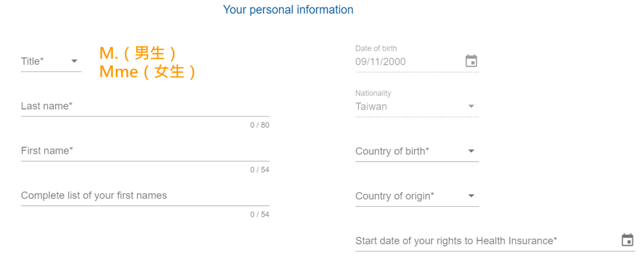Click the 0 / 80 Last name counter

pyautogui.click(x=260, y=125)
